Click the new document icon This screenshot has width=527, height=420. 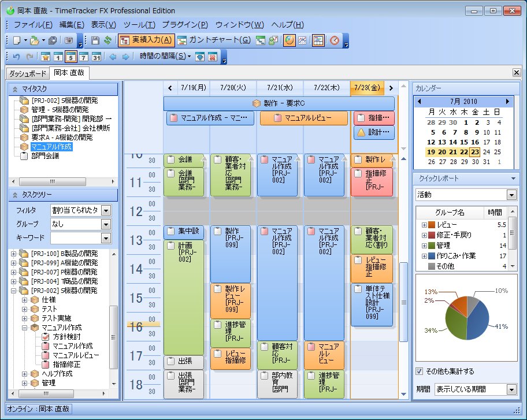[16, 40]
